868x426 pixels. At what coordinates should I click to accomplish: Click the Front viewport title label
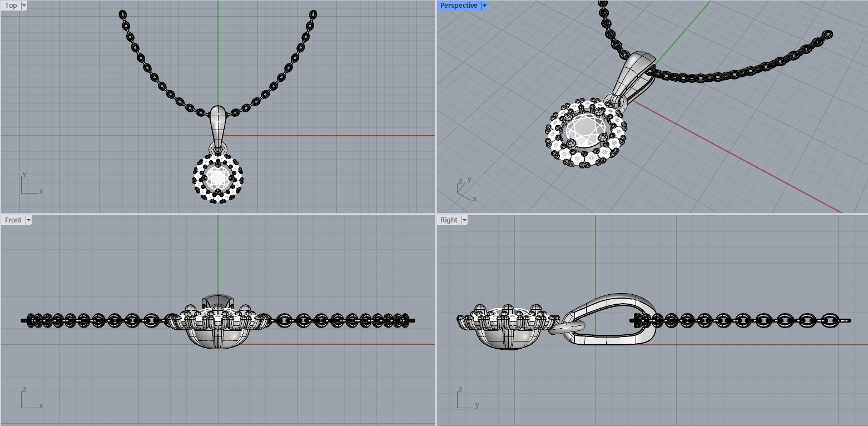pos(13,220)
